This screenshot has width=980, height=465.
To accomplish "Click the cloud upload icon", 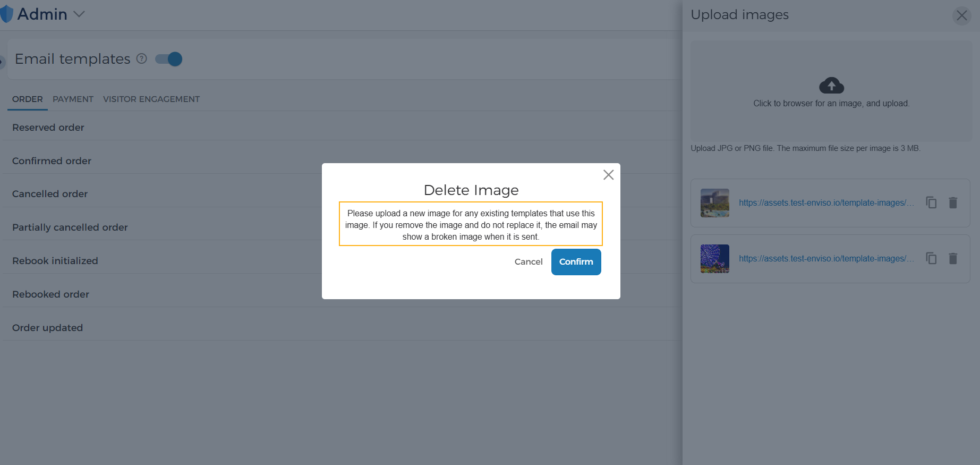I will 832,85.
